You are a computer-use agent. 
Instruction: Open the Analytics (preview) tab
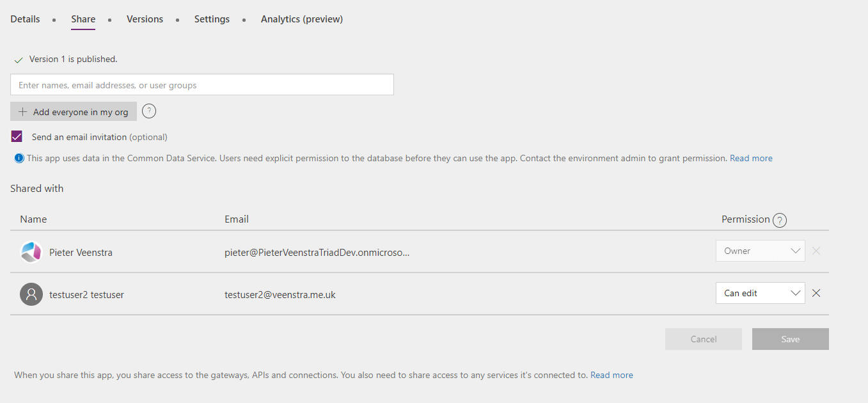(x=302, y=19)
